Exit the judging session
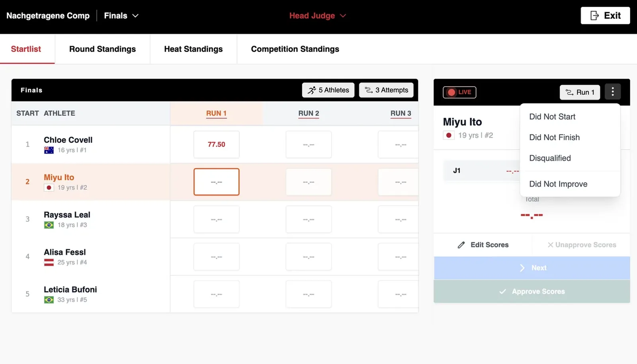 tap(605, 16)
